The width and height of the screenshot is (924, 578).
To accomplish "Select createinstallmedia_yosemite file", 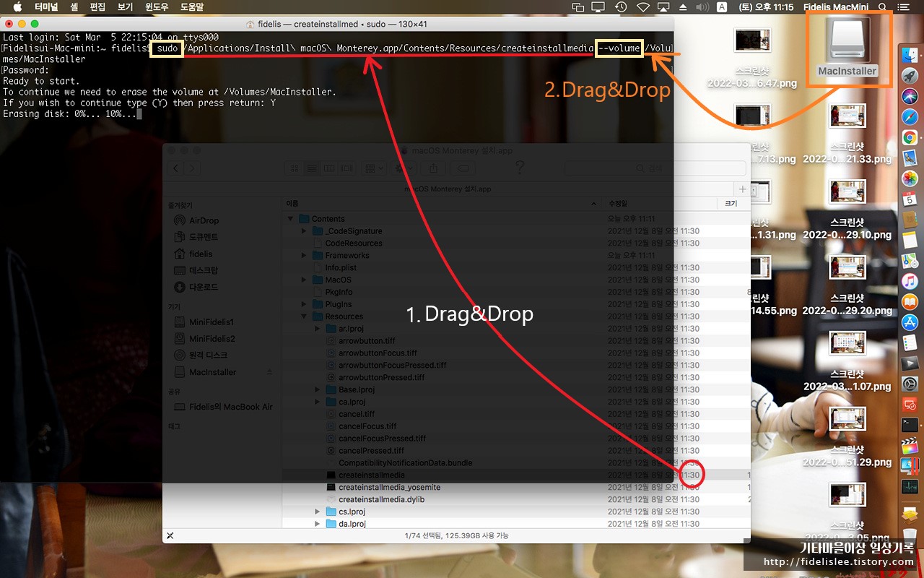I will pos(389,488).
